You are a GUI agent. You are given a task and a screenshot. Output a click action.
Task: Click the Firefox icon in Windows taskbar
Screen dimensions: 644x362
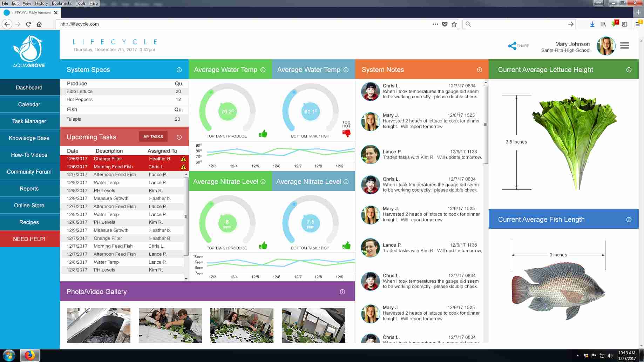[30, 355]
